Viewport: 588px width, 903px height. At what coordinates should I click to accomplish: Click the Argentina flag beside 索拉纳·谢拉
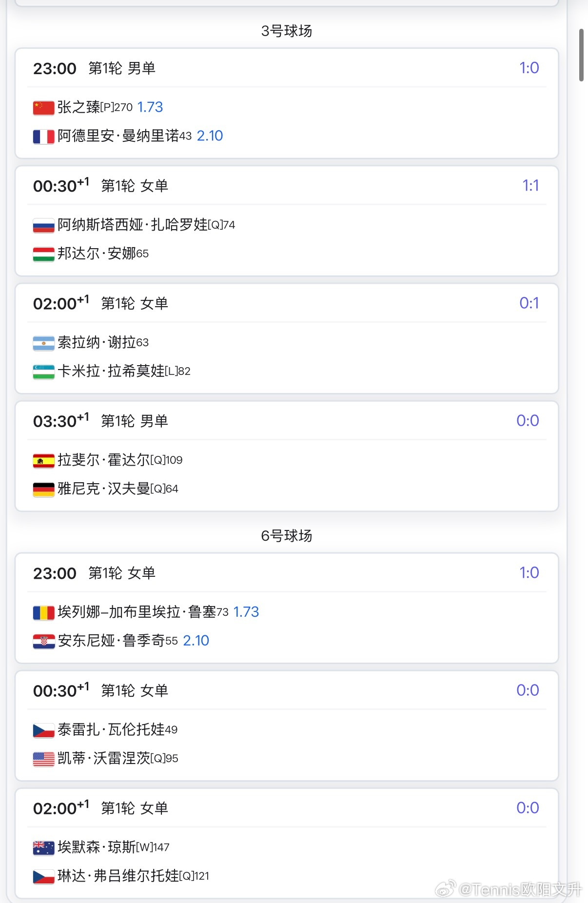tap(43, 343)
